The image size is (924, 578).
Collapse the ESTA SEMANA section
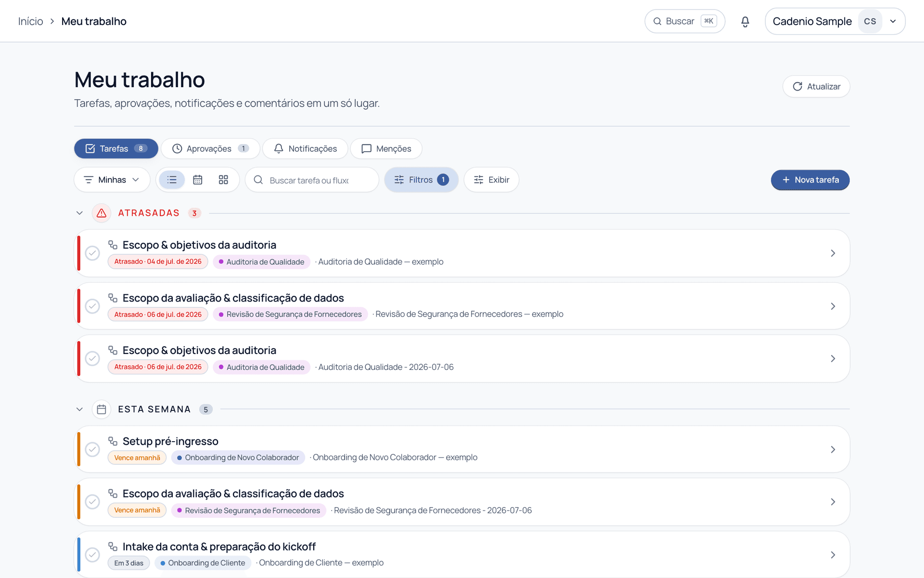coord(79,409)
